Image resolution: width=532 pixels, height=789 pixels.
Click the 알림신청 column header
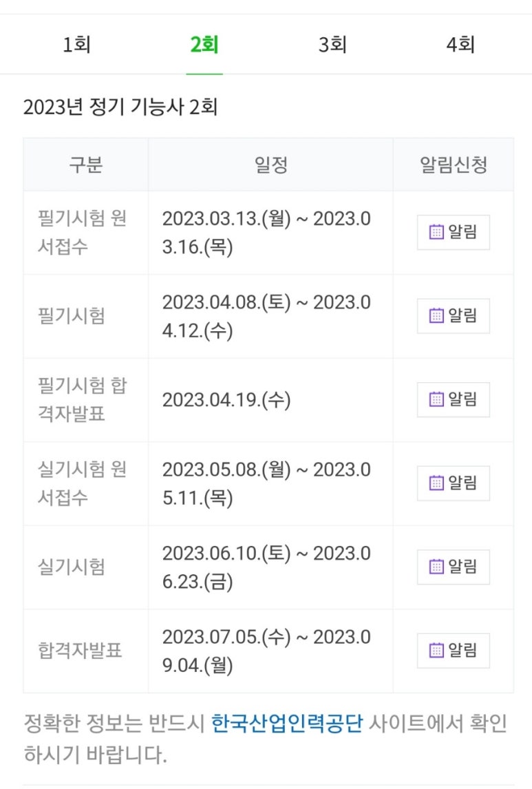[x=453, y=165]
